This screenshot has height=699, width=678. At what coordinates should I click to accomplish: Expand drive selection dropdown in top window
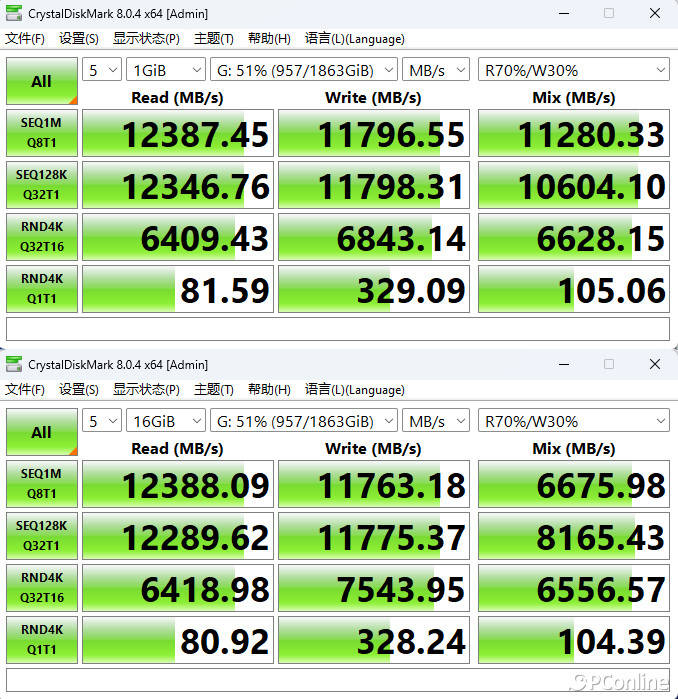point(303,70)
